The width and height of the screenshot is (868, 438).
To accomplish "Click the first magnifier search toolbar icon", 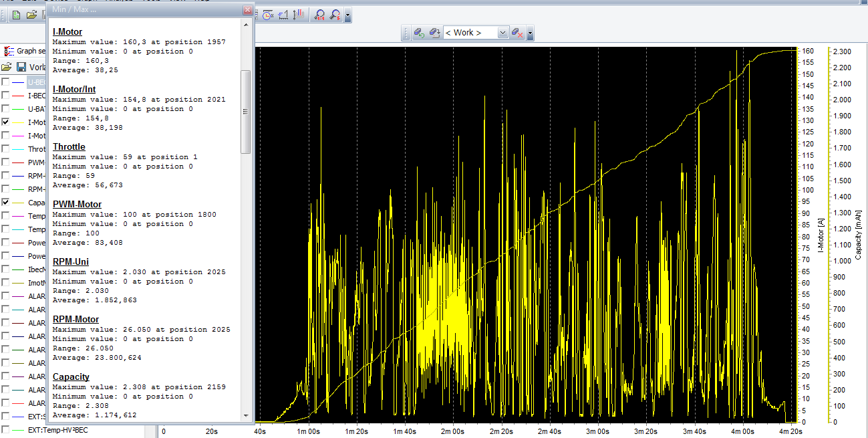I will pyautogui.click(x=320, y=15).
